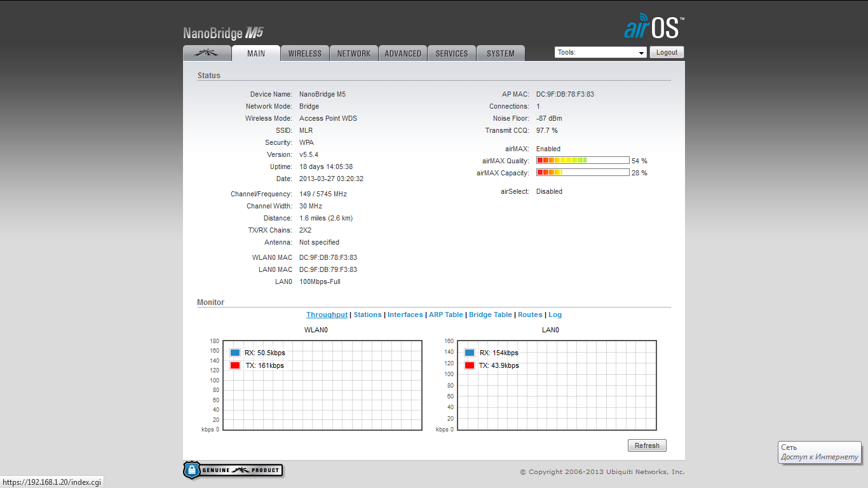Click the airOS logo

click(x=654, y=27)
